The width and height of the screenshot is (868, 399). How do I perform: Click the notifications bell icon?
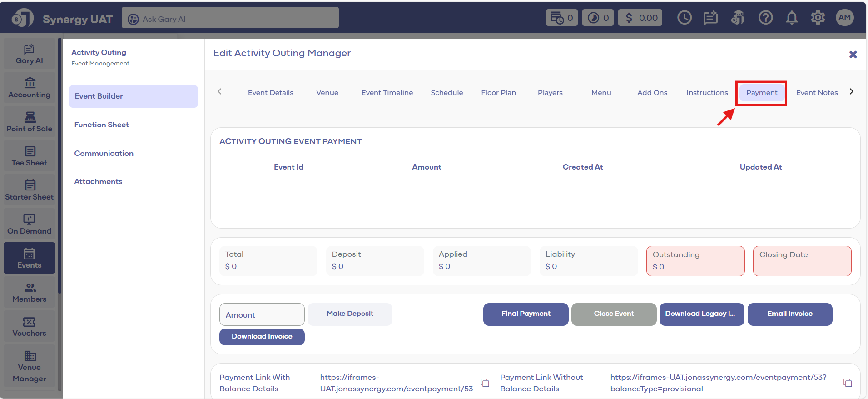(x=792, y=18)
